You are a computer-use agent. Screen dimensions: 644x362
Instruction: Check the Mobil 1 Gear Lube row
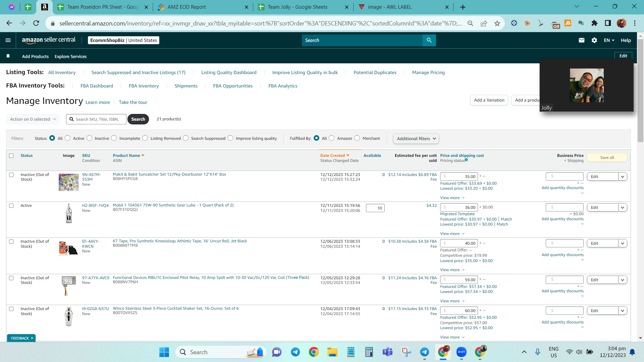11,205
